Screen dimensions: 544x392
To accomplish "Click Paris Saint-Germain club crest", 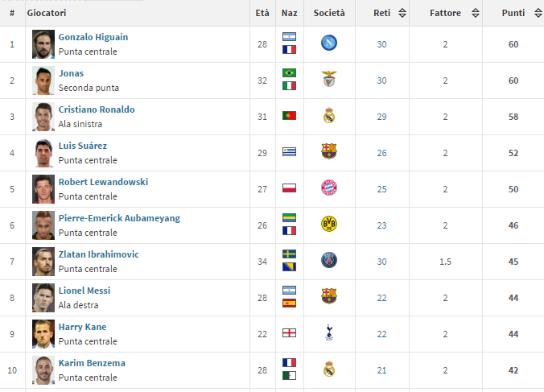I will (328, 261).
